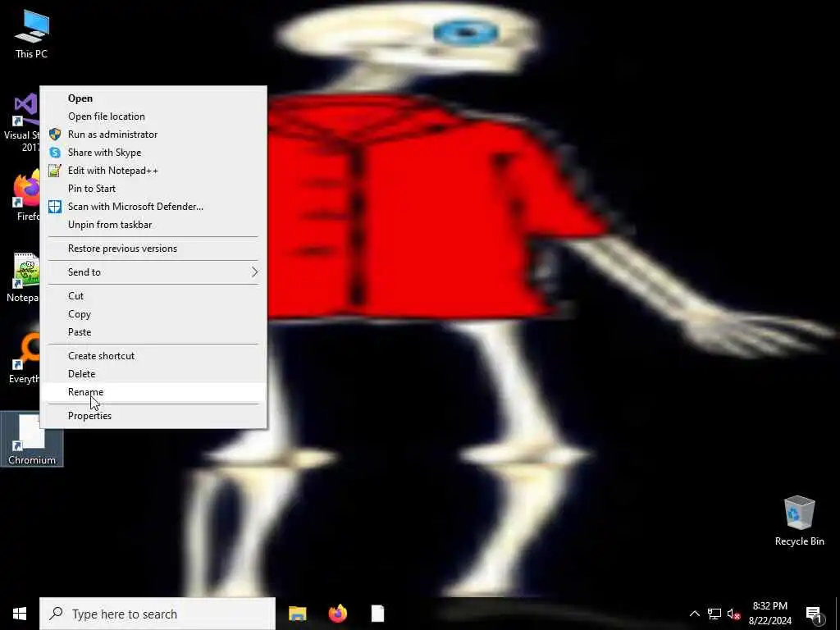Open the Action Center notifications icon

[815, 614]
